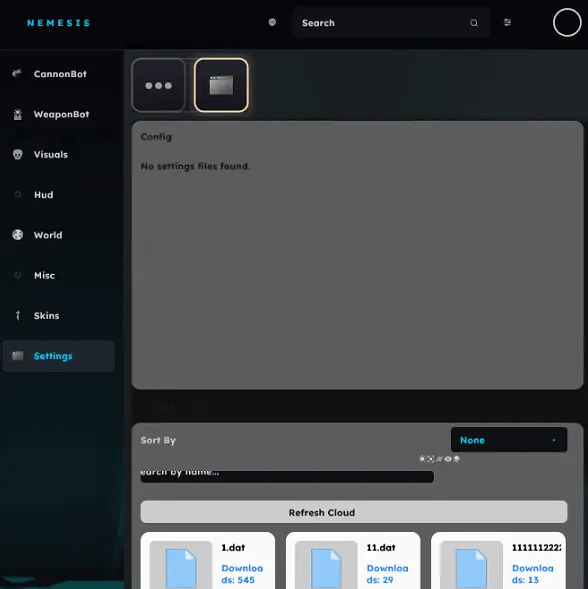This screenshot has width=588, height=589.
Task: Click the dotted-circle icon below Sort By dropdown
Action: click(x=431, y=459)
